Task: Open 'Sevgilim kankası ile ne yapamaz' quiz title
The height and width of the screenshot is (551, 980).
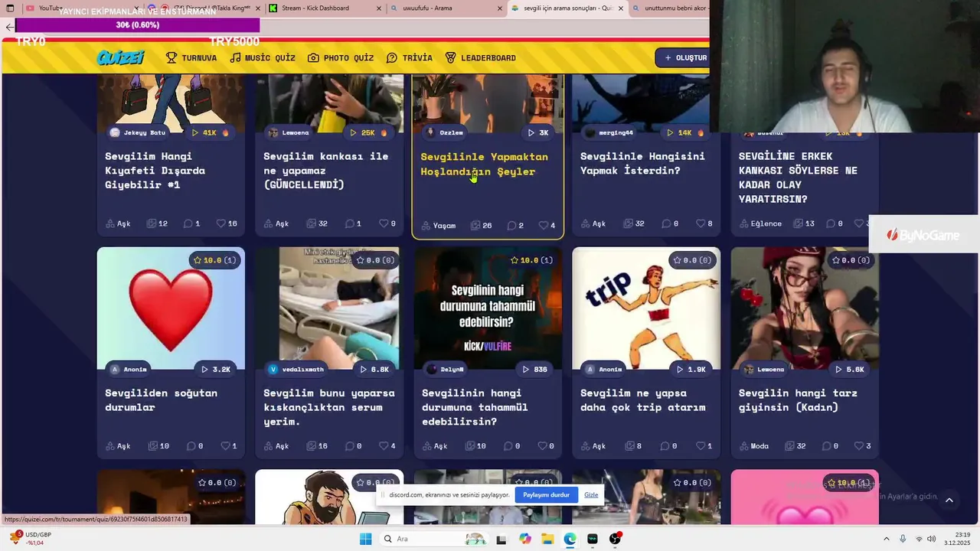Action: (x=325, y=170)
